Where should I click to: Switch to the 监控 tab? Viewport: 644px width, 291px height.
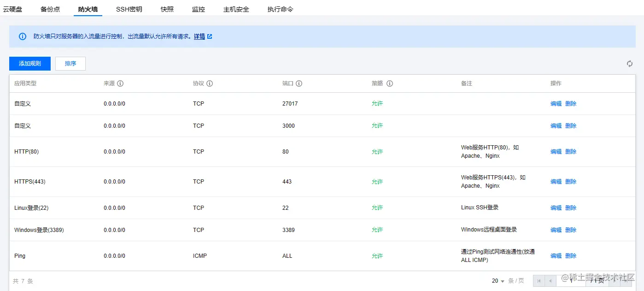click(x=199, y=9)
